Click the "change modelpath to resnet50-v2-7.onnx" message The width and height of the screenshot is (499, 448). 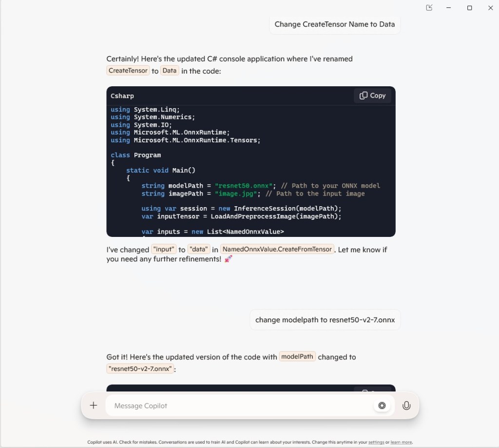coord(325,320)
